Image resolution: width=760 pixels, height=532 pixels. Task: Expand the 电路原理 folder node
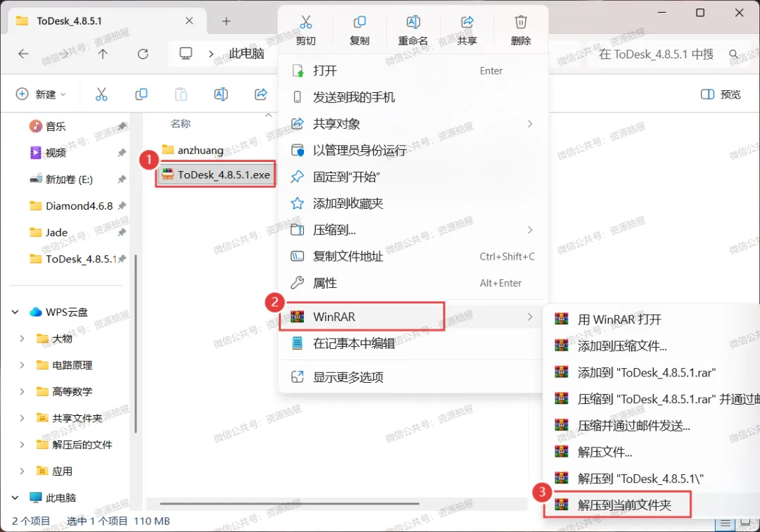coord(22,365)
